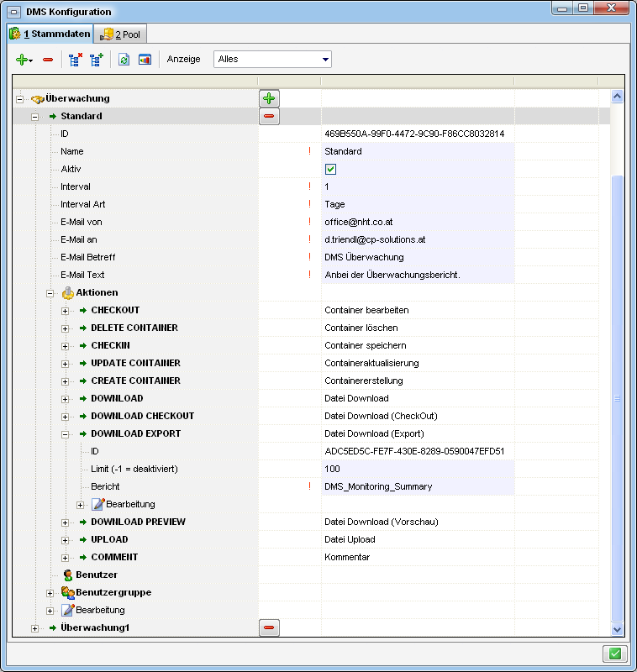Click the text Container löschen
The image size is (637, 672).
[x=361, y=328]
